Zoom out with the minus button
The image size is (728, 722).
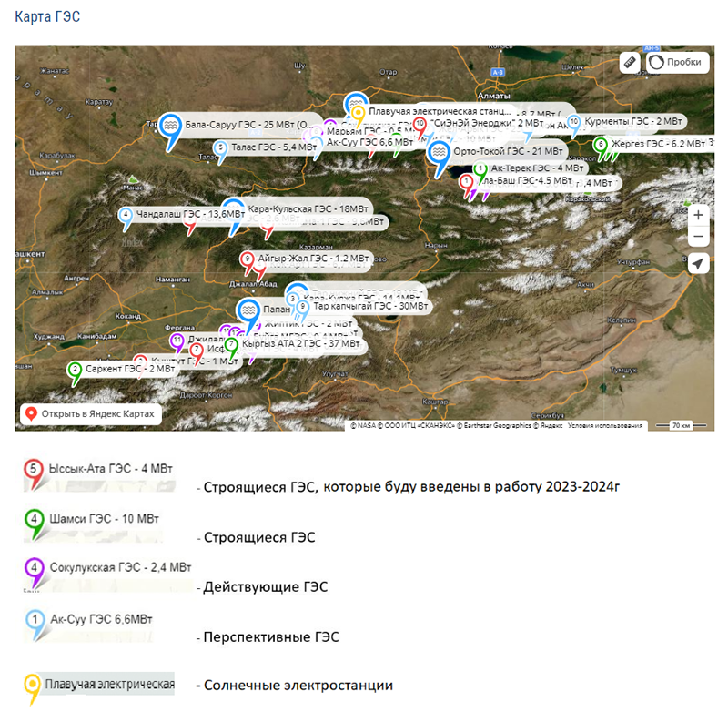pos(698,238)
